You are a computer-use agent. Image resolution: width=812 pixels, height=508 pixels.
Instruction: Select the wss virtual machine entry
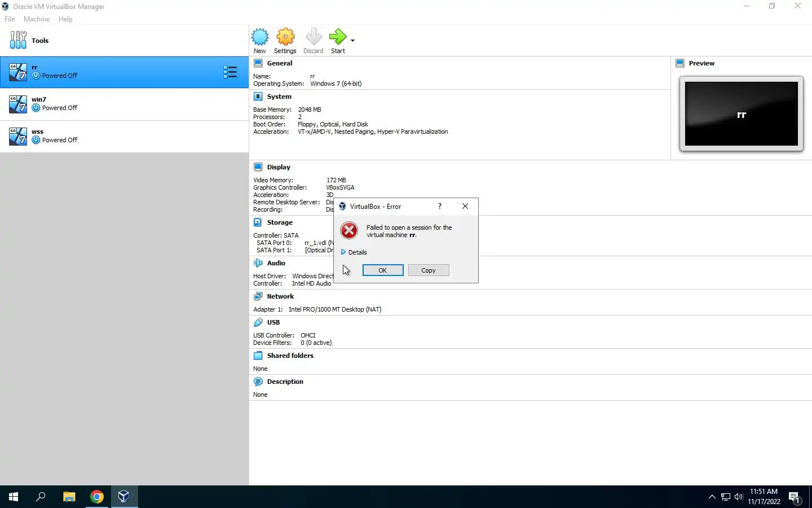(124, 136)
